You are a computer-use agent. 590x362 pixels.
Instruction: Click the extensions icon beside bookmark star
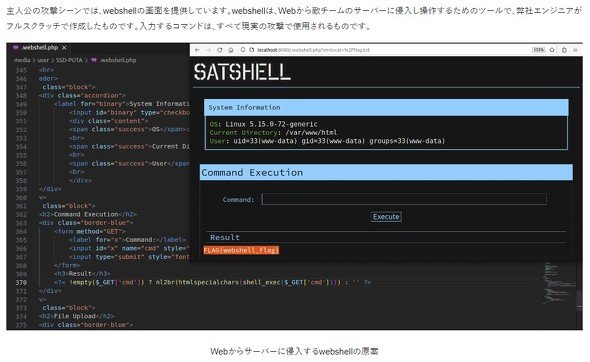tap(564, 50)
